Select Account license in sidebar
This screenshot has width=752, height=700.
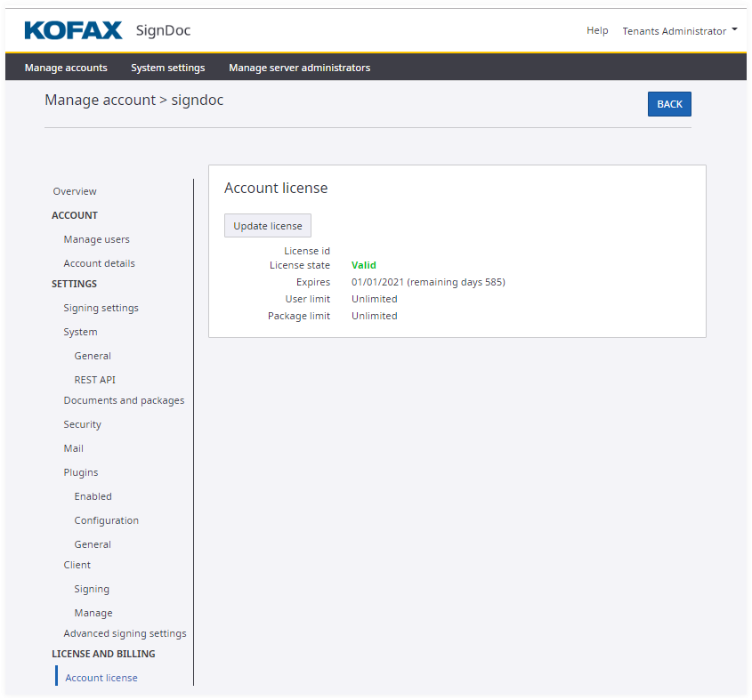click(x=101, y=678)
